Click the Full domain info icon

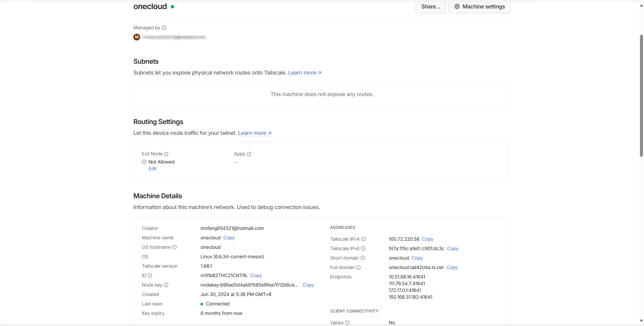coord(358,267)
